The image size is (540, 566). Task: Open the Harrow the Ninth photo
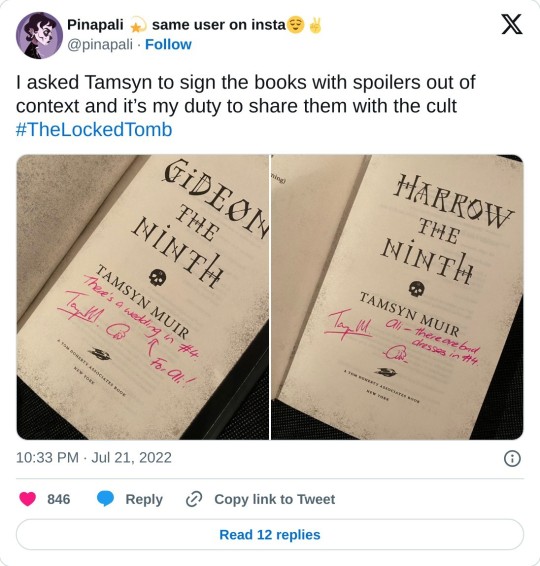[397, 297]
